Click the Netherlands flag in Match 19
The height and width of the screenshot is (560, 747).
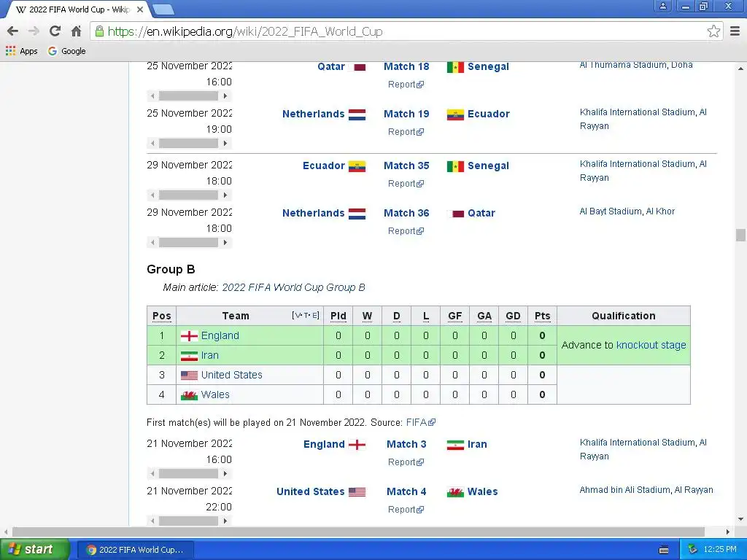[357, 114]
